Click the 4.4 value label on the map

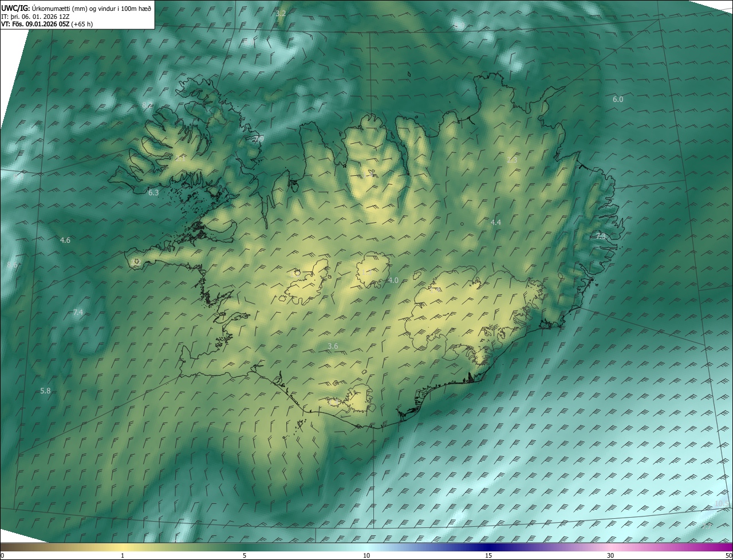[x=496, y=222]
